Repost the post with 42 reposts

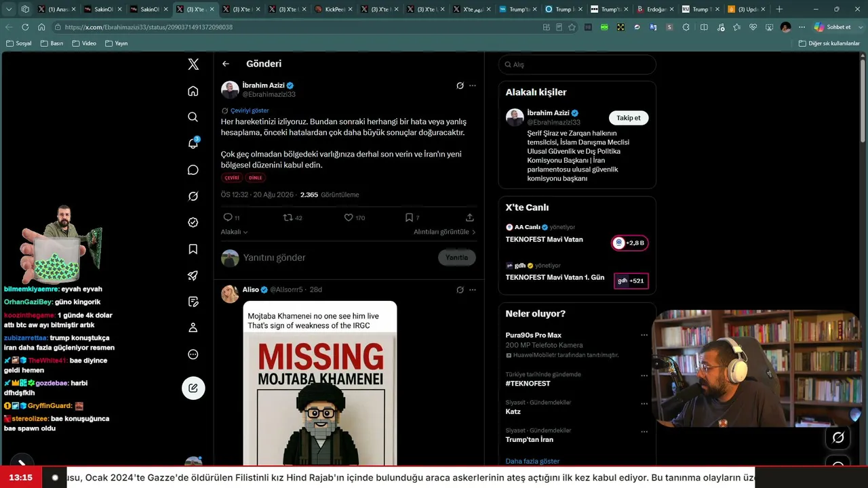293,218
